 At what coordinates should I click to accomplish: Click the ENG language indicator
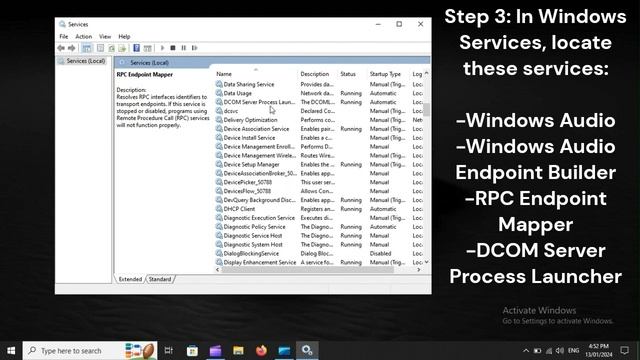[x=573, y=351]
